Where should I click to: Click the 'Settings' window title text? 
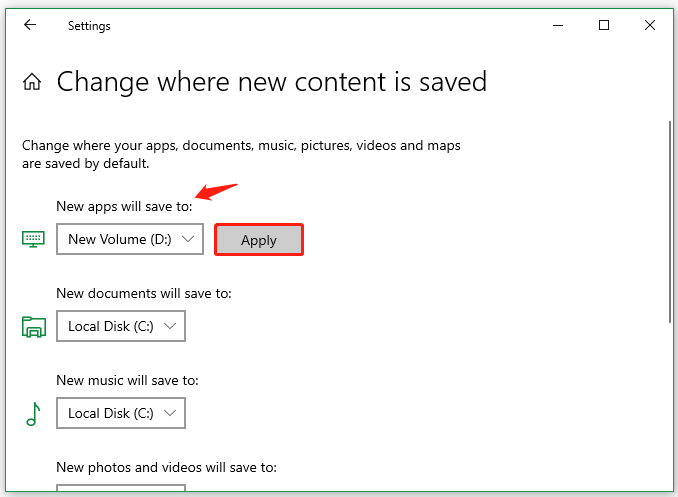tap(89, 26)
